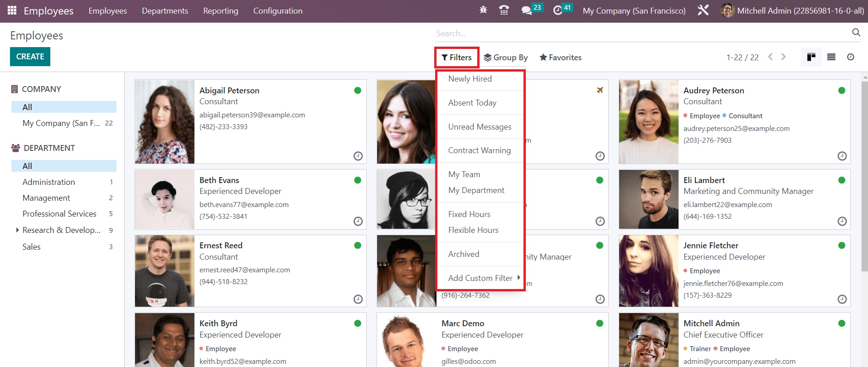The image size is (868, 367).
Task: Click the CREATE button
Action: click(x=30, y=57)
